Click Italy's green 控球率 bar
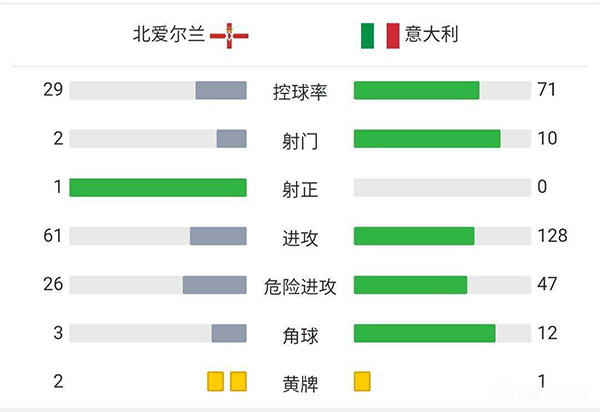Screen dimensions: 600x412 416,90
